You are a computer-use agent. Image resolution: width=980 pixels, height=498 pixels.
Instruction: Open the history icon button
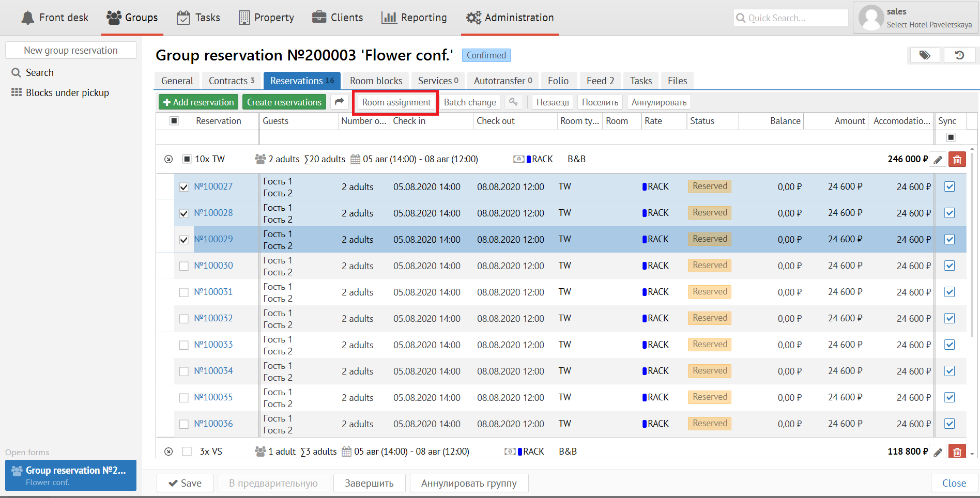pyautogui.click(x=959, y=55)
